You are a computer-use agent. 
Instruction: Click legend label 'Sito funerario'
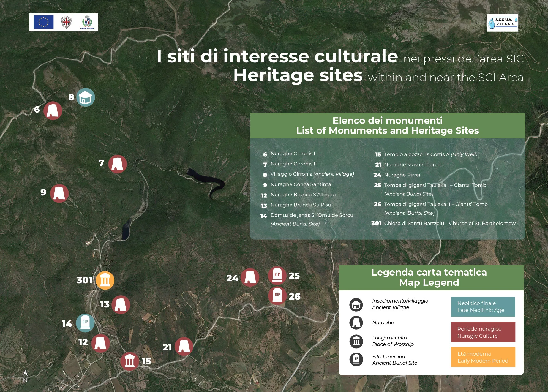388,356
